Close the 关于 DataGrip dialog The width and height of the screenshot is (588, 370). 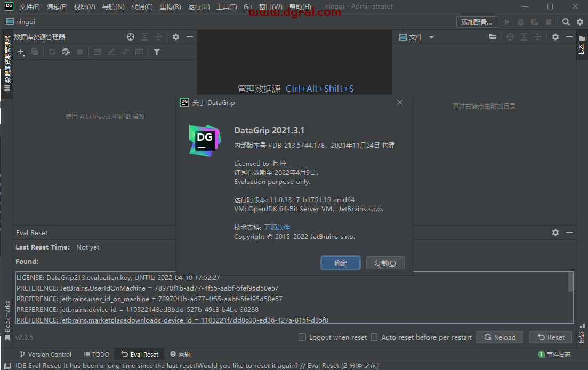(x=400, y=103)
